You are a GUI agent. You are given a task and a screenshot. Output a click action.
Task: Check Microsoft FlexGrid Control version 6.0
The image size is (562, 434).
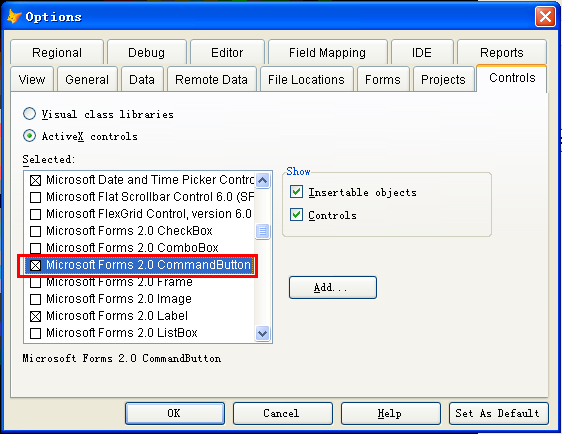(x=35, y=214)
